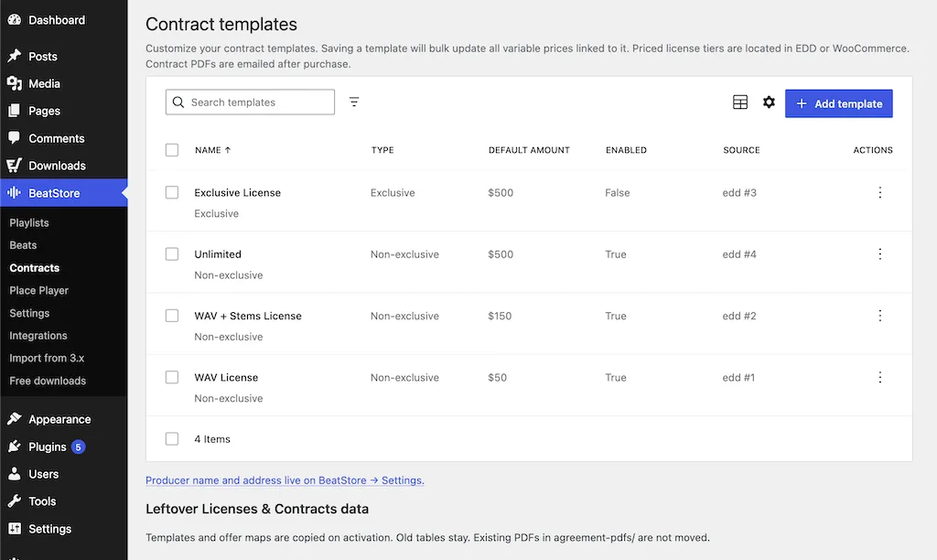Click the Users person icon
Image resolution: width=937 pixels, height=560 pixels.
point(15,474)
